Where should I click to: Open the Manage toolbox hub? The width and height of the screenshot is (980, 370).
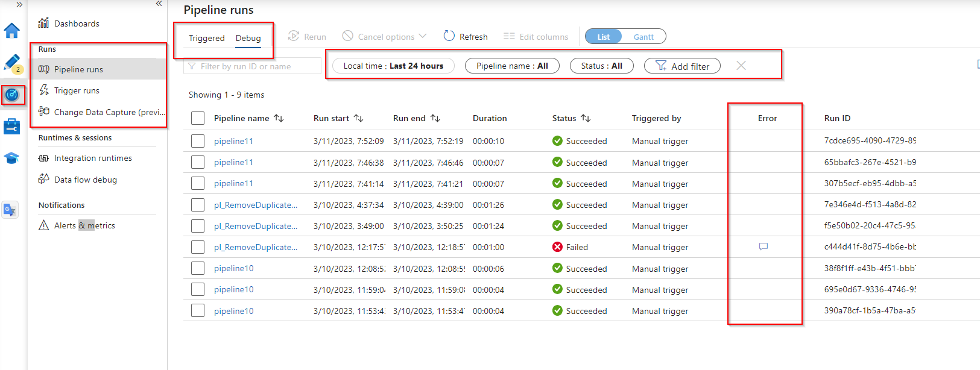(12, 127)
